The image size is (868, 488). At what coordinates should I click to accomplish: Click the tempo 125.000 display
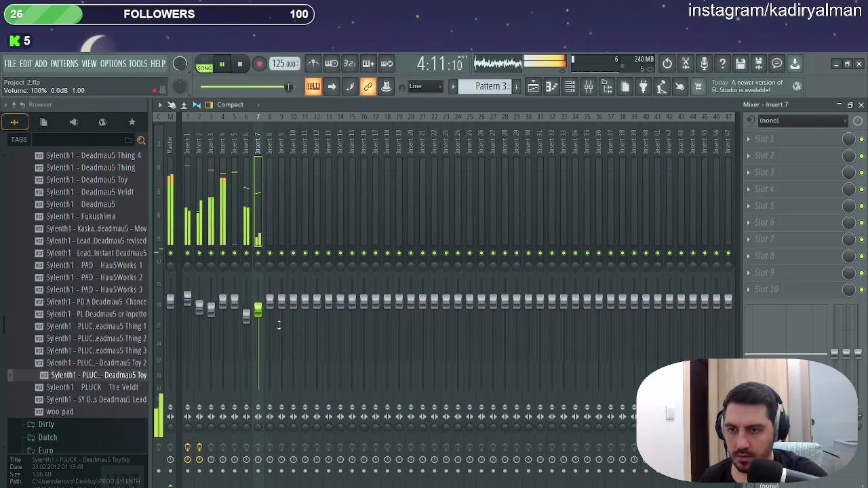284,64
